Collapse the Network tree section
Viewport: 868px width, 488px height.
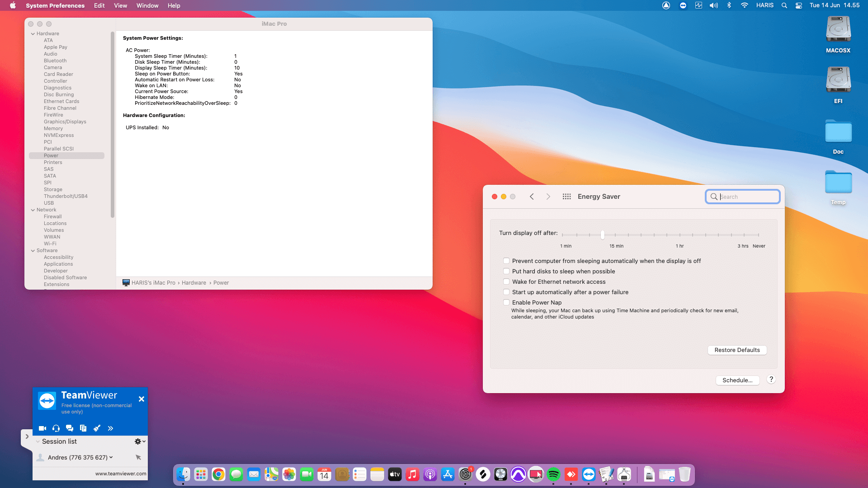pos(33,210)
